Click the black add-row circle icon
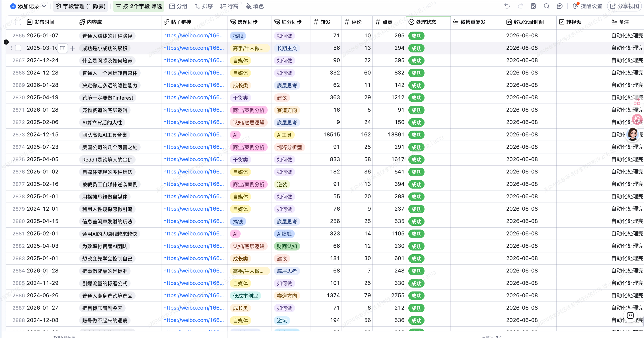The width and height of the screenshot is (644, 338). [6, 42]
